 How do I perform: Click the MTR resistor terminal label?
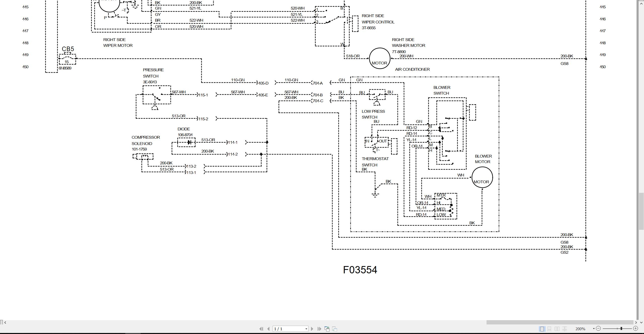pyautogui.click(x=441, y=195)
